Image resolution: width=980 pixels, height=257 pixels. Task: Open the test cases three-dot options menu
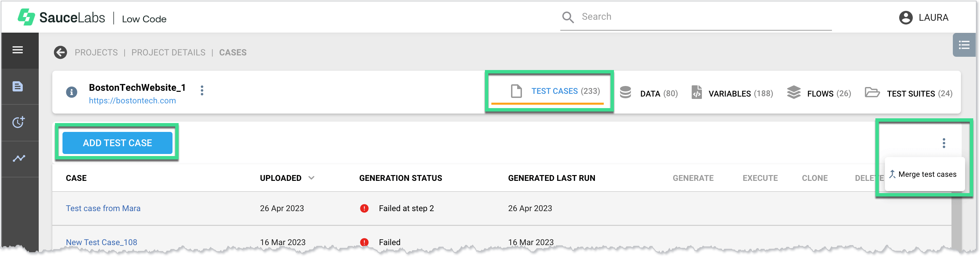943,143
